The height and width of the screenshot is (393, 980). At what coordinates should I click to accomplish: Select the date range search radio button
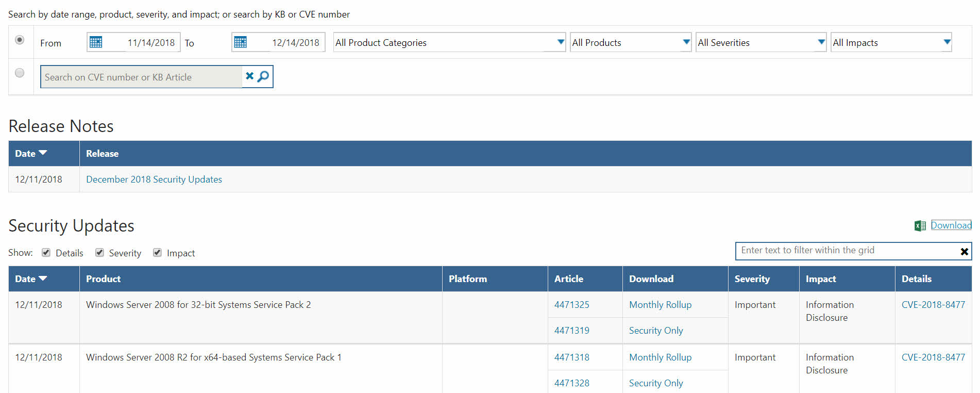pos(20,40)
